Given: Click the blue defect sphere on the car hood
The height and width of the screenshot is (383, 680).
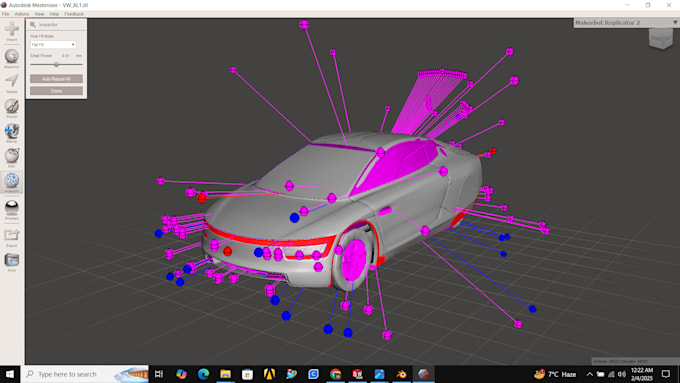Looking at the screenshot, I should point(294,218).
